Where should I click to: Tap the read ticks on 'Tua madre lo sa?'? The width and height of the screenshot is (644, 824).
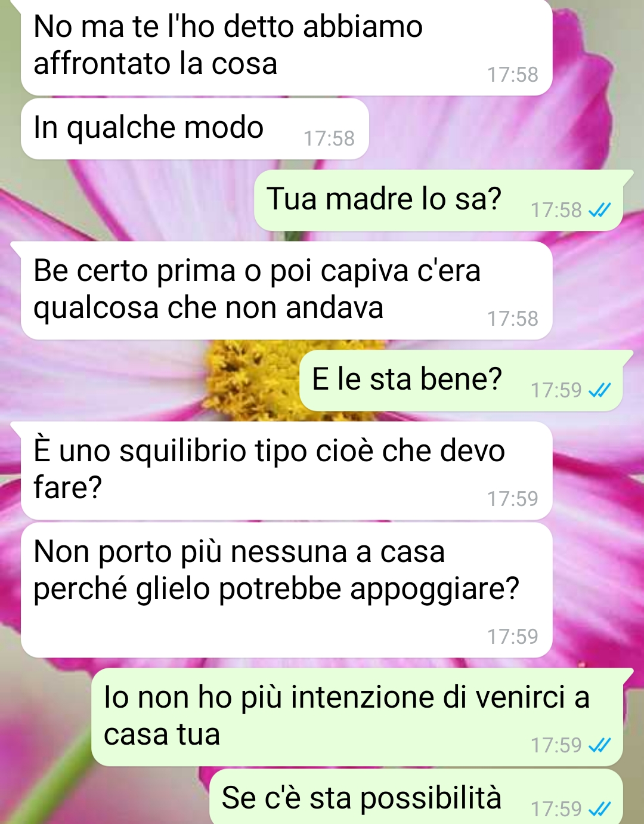[599, 210]
